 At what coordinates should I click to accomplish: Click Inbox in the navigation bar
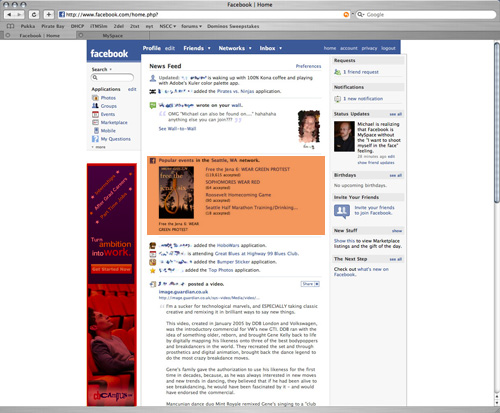[x=267, y=48]
